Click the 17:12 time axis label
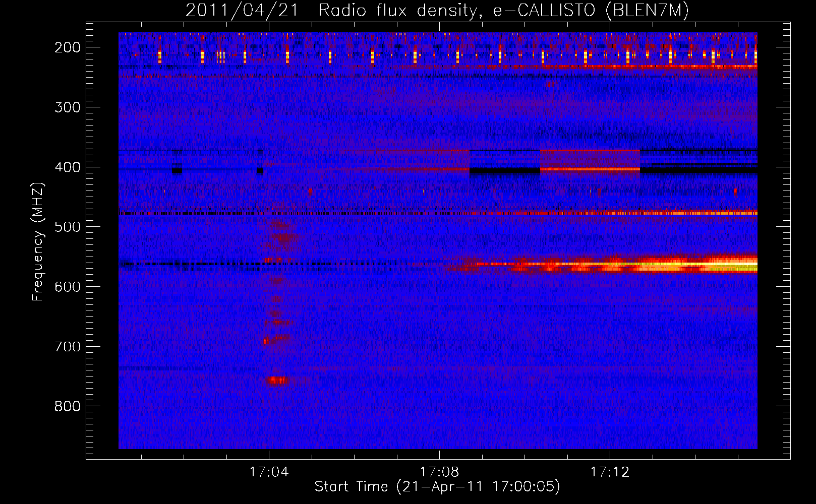Viewport: 816px width, 504px height. tap(610, 472)
